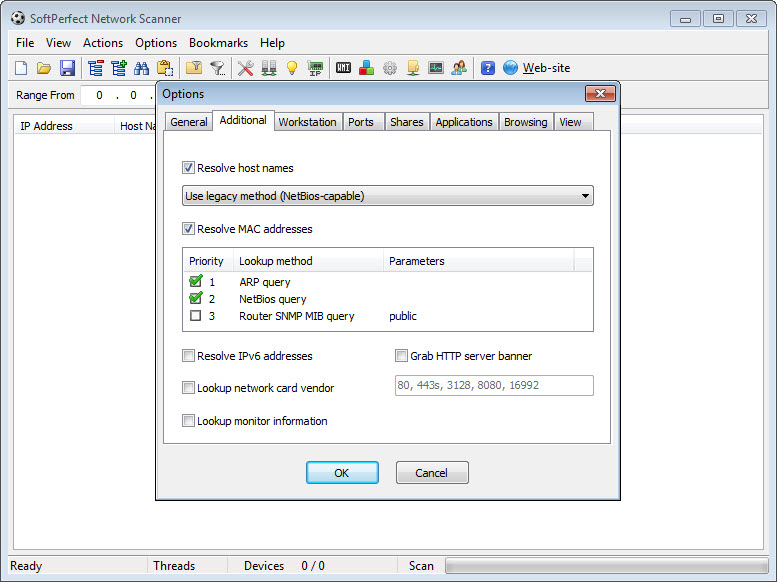Image resolution: width=777 pixels, height=582 pixels.
Task: Enable Lookup monitor information
Action: (188, 420)
